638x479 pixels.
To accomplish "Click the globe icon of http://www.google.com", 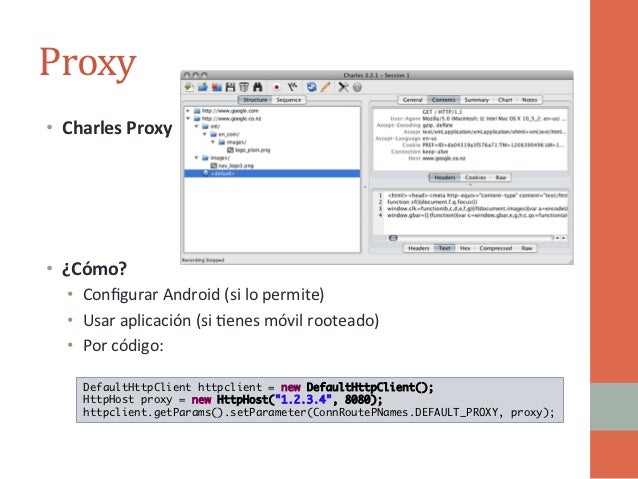I will [197, 111].
